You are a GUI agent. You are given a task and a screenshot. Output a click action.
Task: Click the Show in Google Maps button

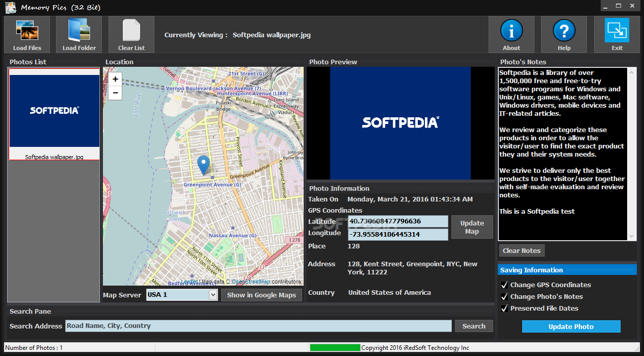coord(261,295)
